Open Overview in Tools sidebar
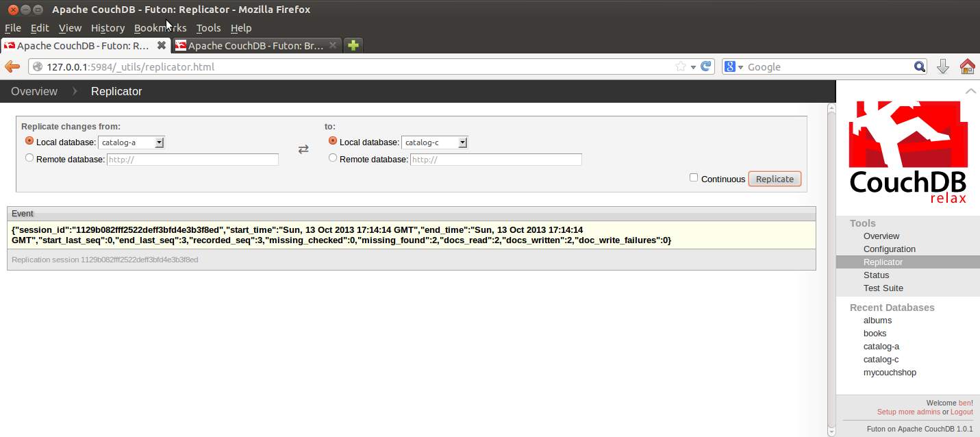Image resolution: width=980 pixels, height=437 pixels. [881, 236]
